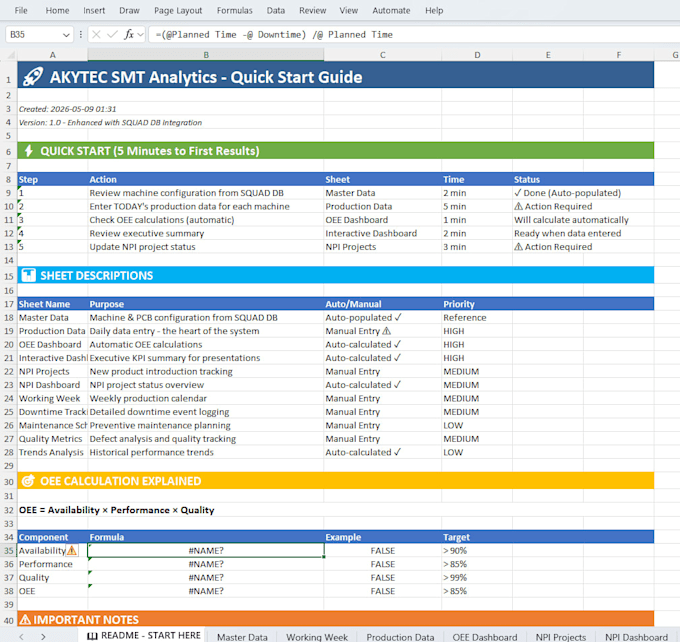This screenshot has width=680, height=642.
Task: Switch to the Production Data sheet tab
Action: click(x=400, y=637)
